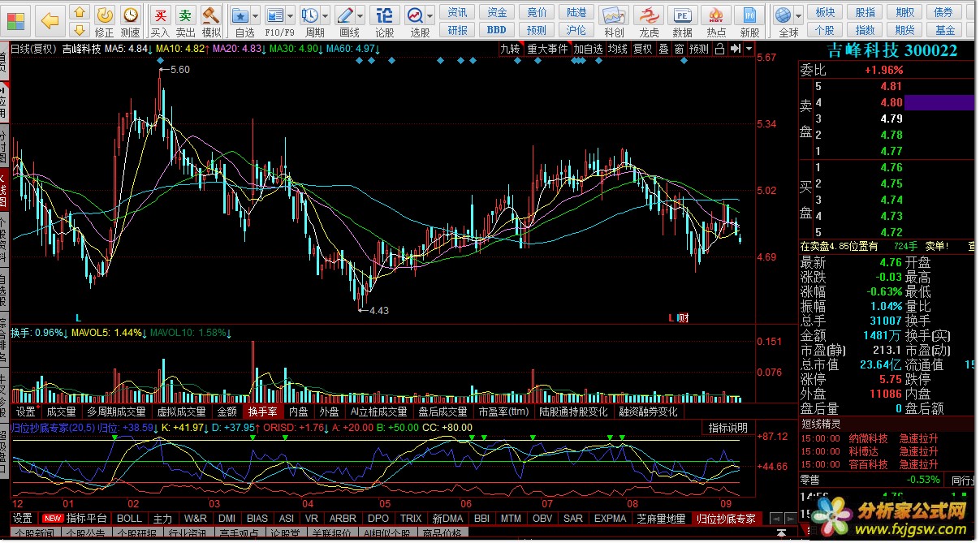Toggle the 重大事件 major events display
The height and width of the screenshot is (543, 980).
coord(547,49)
